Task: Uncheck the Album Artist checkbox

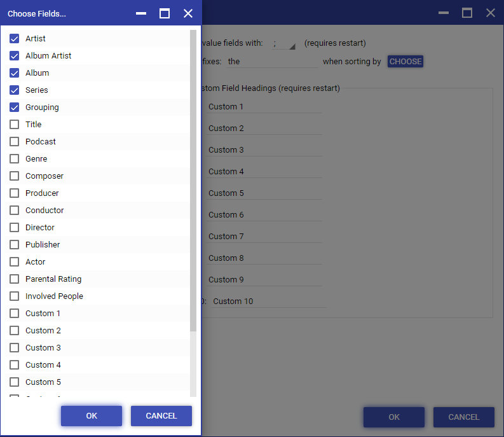Action: tap(15, 56)
